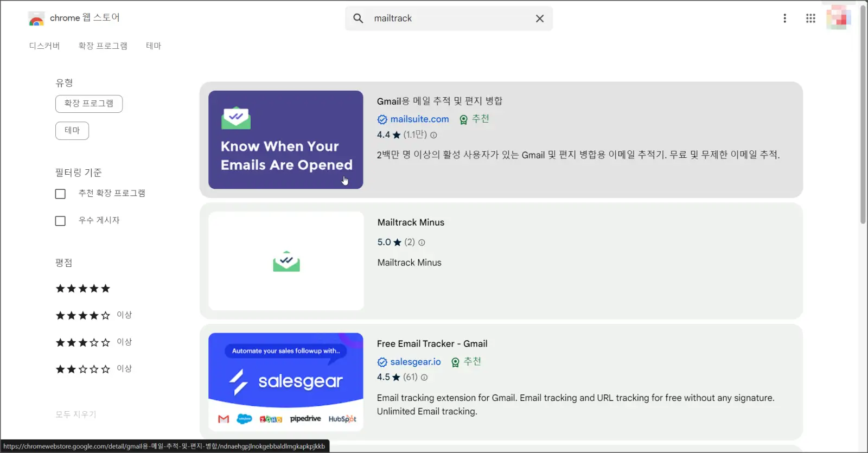Click the 유형 filter heading
868x453 pixels.
[64, 83]
